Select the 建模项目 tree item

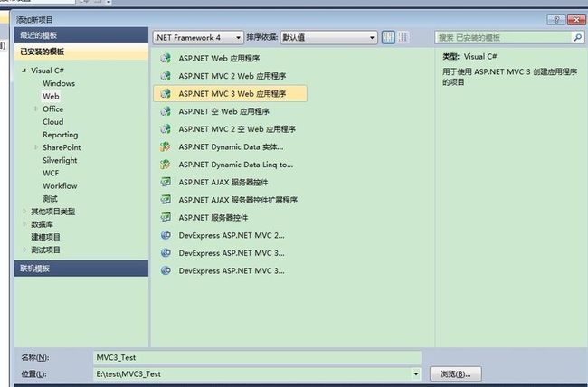pyautogui.click(x=45, y=237)
